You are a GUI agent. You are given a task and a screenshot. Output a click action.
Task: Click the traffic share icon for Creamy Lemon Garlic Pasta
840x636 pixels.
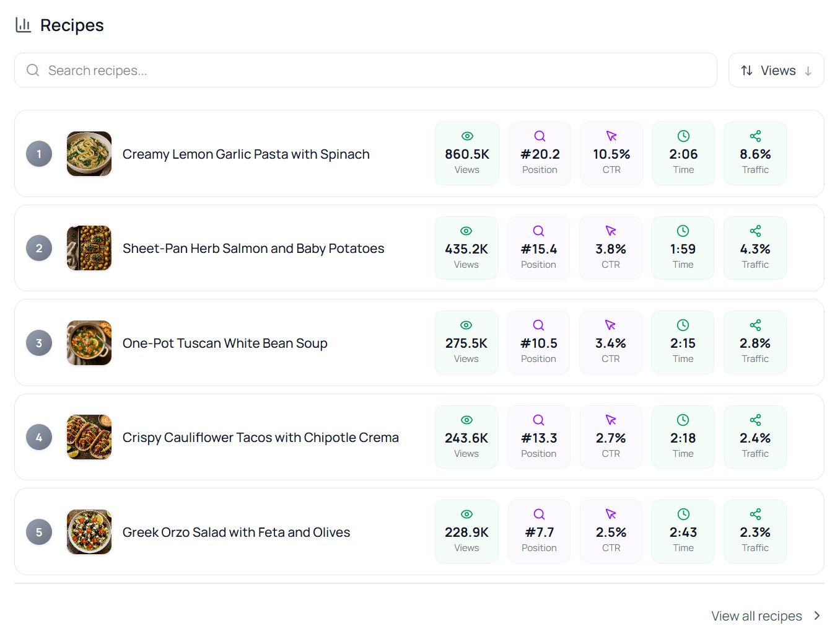755,136
